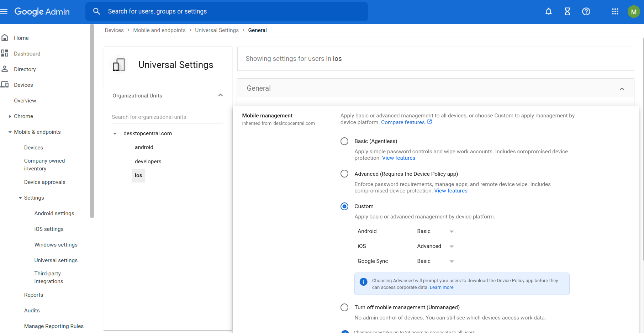Select Turn off mobile management option
Screen dimensions: 644x333
(x=344, y=307)
